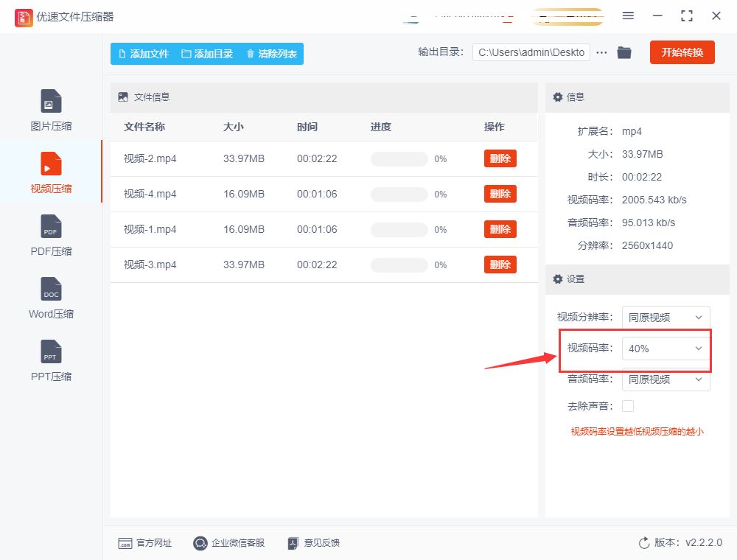The height and width of the screenshot is (560, 737).
Task: Open the PPT压缩 section
Action: click(51, 361)
